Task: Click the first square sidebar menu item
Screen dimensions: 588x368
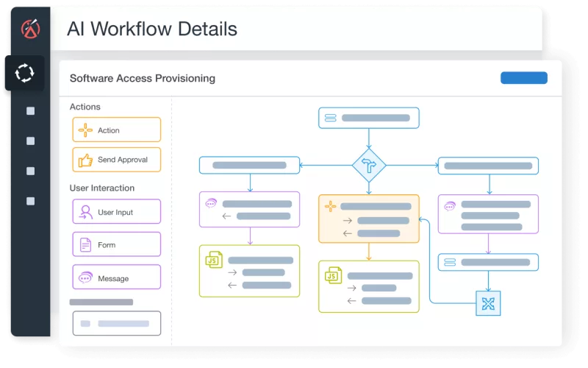Action: click(x=30, y=111)
